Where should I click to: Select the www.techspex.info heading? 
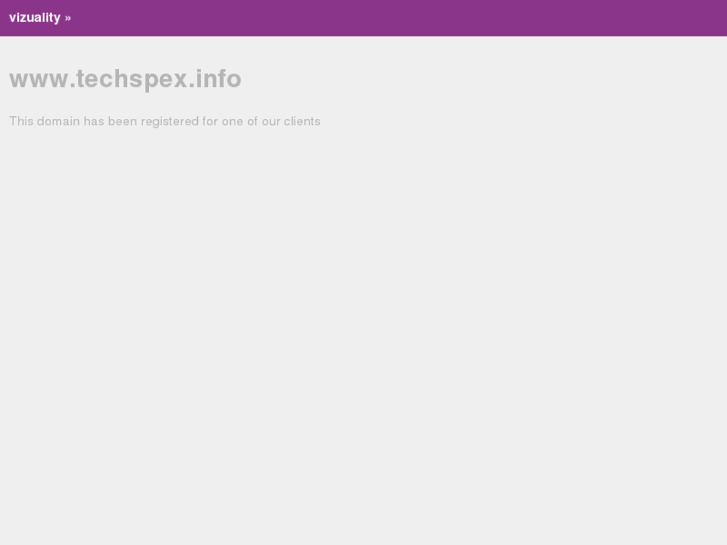[x=125, y=78]
